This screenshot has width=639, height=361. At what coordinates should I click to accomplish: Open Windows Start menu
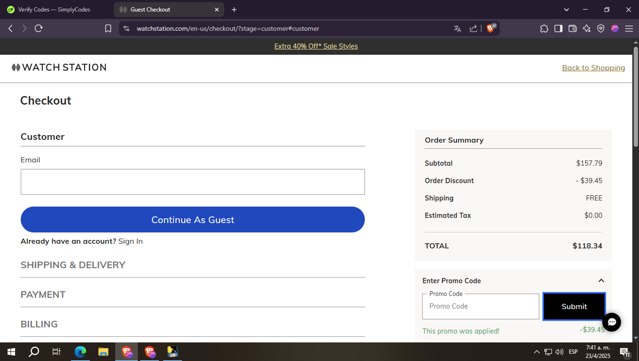(11, 352)
